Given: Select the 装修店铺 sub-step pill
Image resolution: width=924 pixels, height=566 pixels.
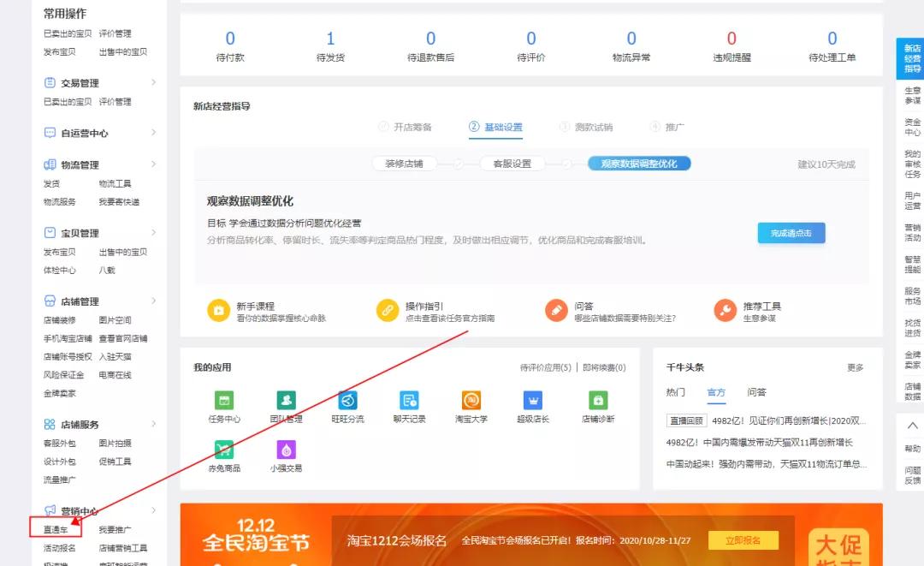Looking at the screenshot, I should tap(404, 164).
